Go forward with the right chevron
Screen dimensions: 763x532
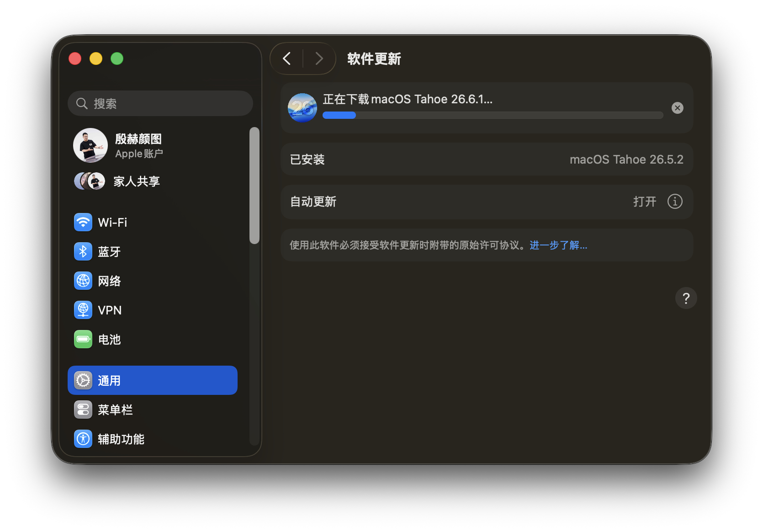319,59
